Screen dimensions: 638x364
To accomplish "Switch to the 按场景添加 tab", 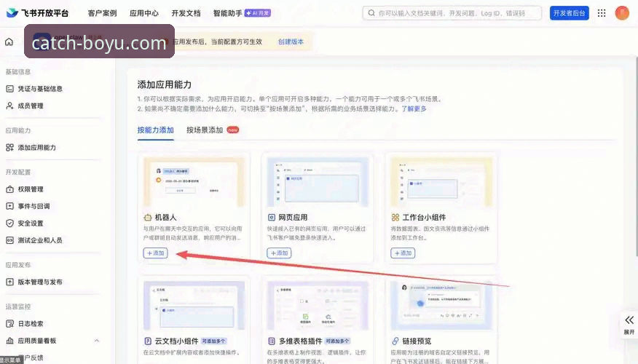I will point(205,130).
